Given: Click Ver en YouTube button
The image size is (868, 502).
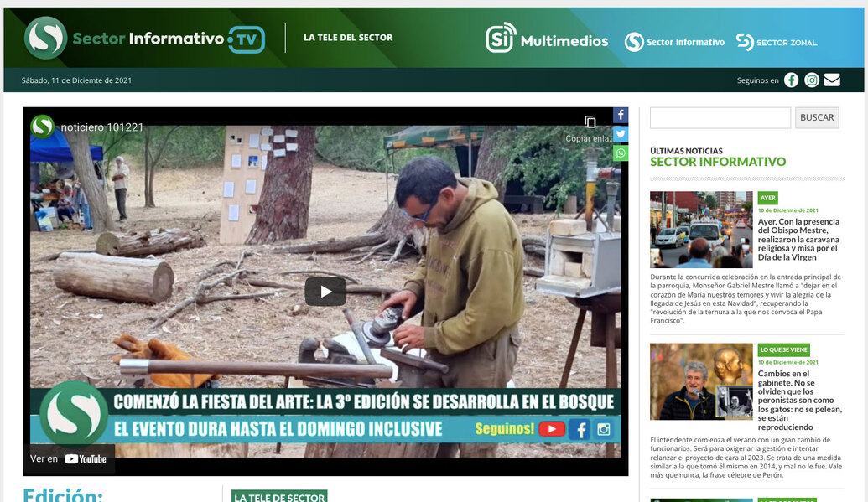Looking at the screenshot, I should [69, 458].
